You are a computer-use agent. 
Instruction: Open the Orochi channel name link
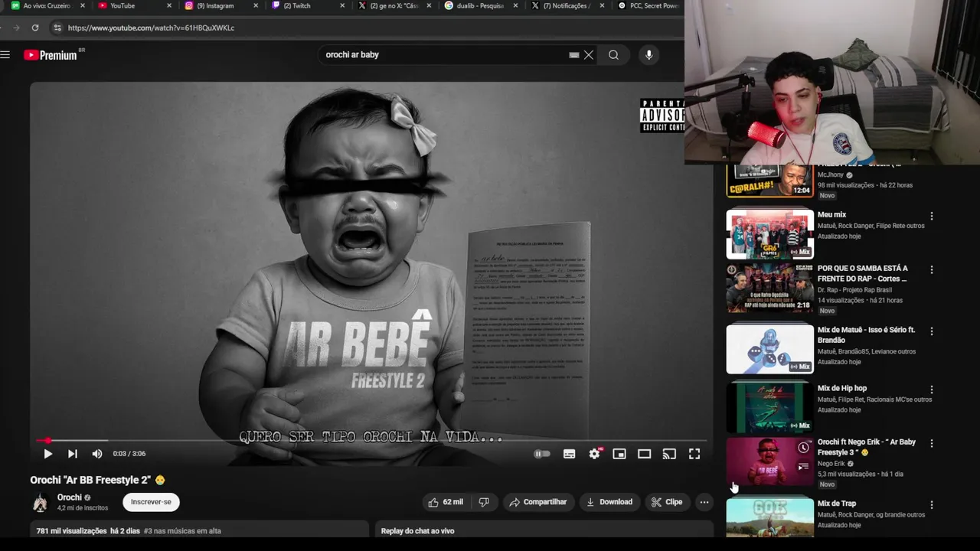coord(70,497)
